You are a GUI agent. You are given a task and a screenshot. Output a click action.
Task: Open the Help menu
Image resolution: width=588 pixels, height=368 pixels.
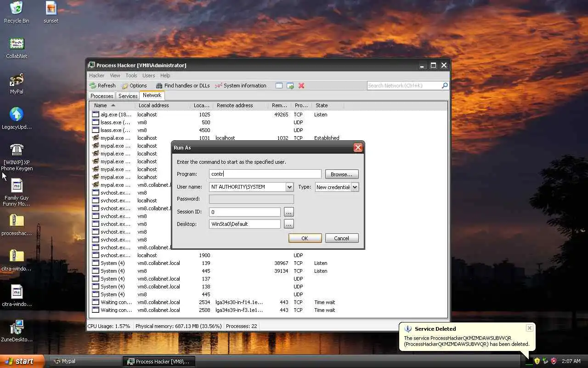tap(165, 75)
